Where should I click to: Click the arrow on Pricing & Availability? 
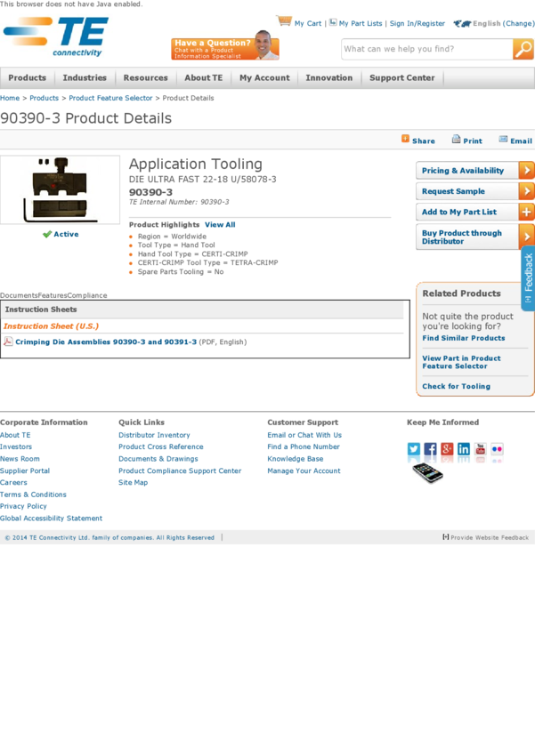coord(526,170)
